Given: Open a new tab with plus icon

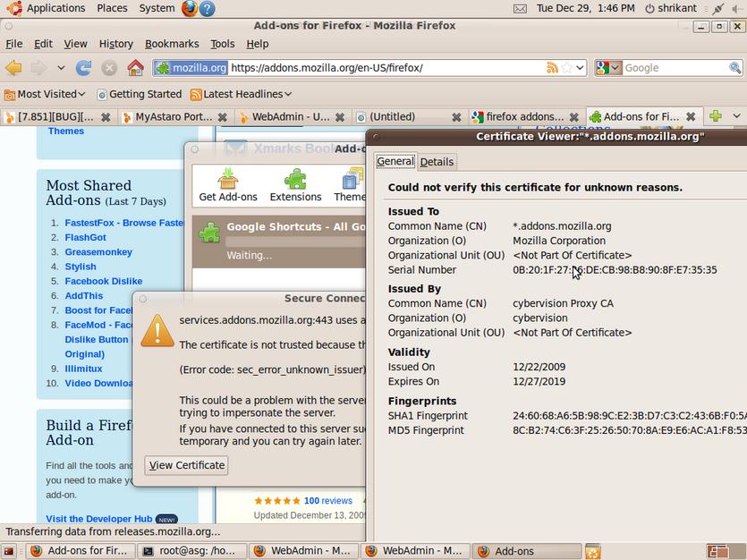Looking at the screenshot, I should 715,116.
